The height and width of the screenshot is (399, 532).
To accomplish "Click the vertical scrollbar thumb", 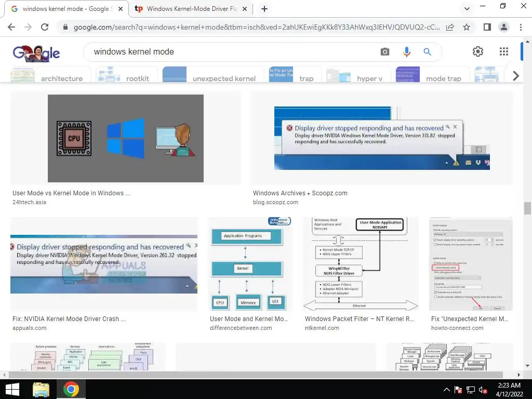I will (x=527, y=208).
